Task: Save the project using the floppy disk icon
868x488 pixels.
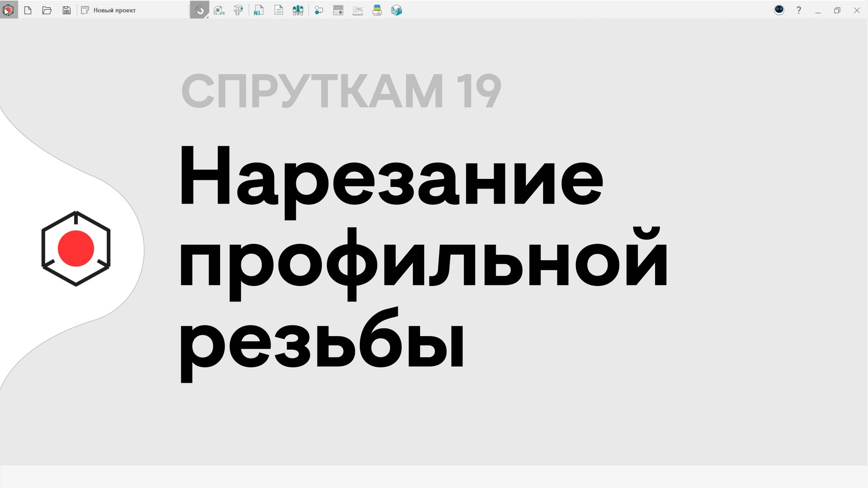Action: [66, 10]
